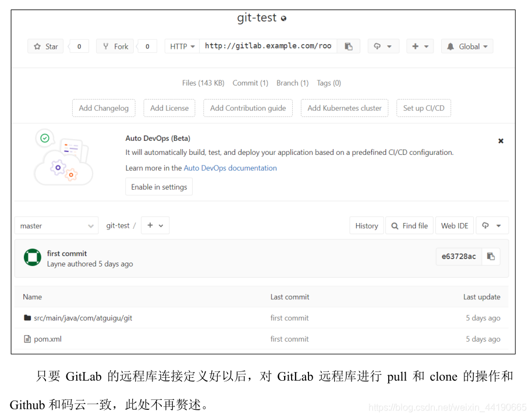Click the 5 days ago text in pom.xml row
The width and height of the screenshot is (532, 418).
pyautogui.click(x=483, y=339)
